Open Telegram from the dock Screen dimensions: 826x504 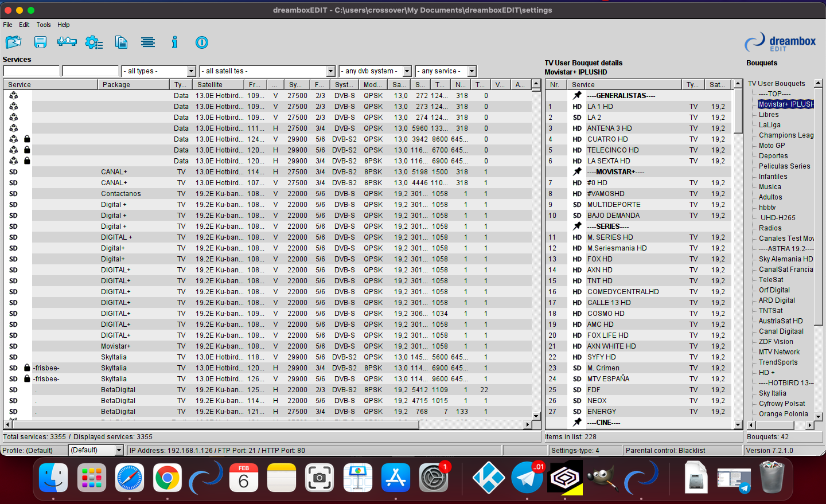527,477
